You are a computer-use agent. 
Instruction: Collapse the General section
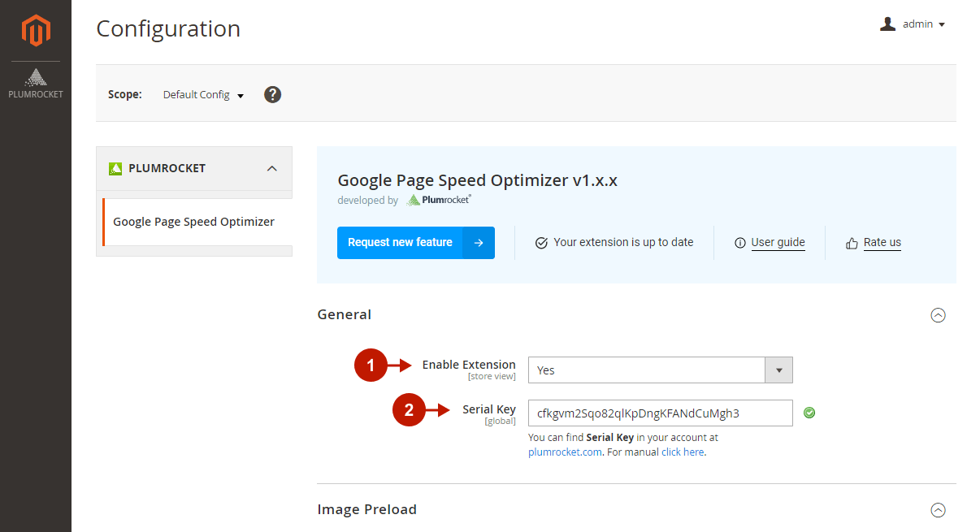[938, 315]
